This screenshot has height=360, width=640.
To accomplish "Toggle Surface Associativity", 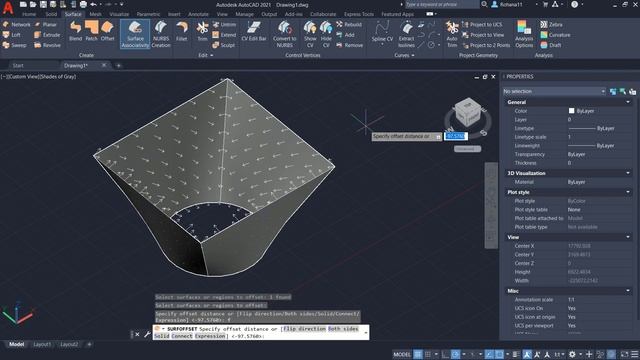I will tap(135, 34).
